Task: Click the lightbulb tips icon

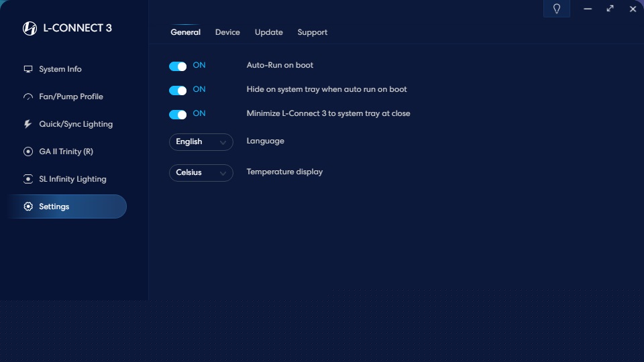Action: (x=557, y=9)
